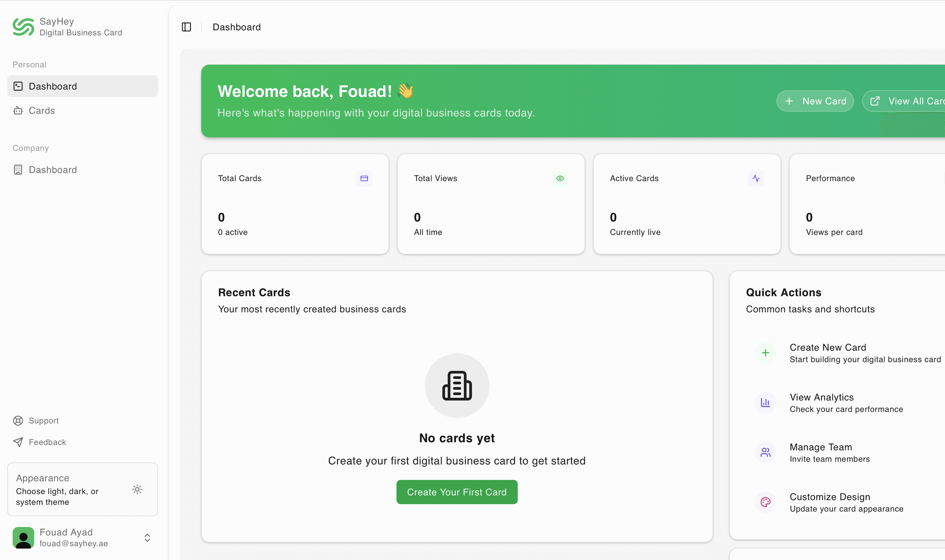Image resolution: width=945 pixels, height=560 pixels.
Task: Click the Active Cards activity icon
Action: point(756,178)
